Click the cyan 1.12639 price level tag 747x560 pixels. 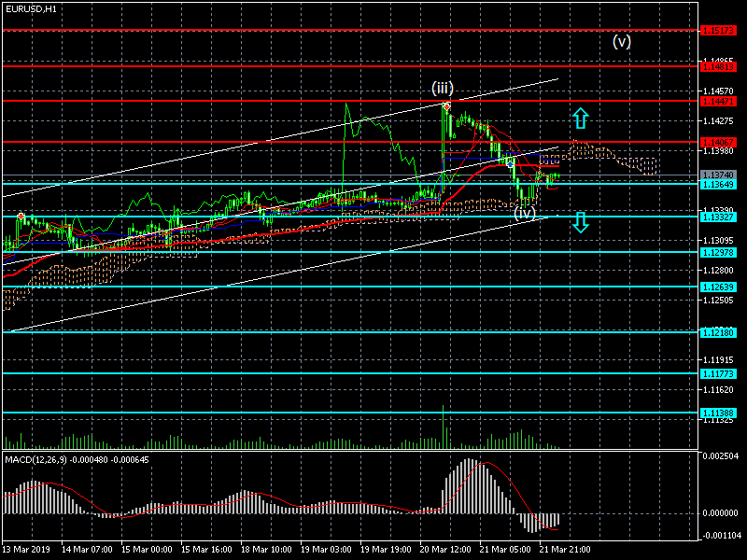point(718,287)
